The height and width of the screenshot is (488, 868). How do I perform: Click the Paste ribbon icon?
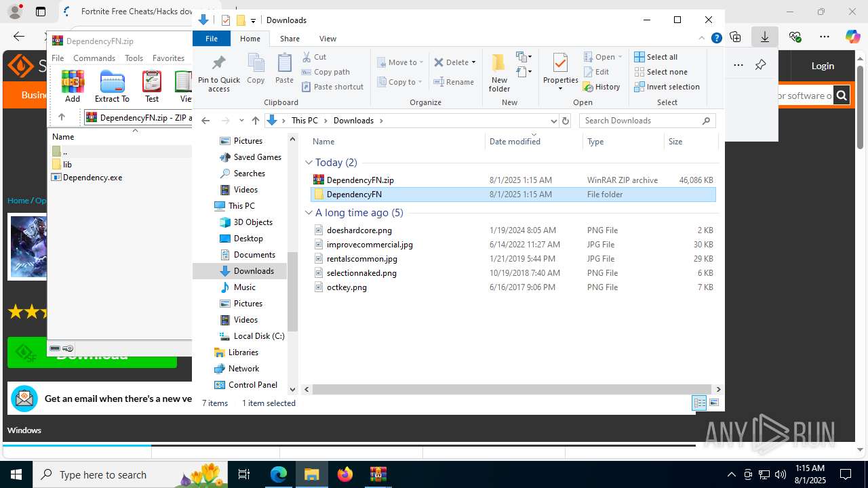coord(284,69)
